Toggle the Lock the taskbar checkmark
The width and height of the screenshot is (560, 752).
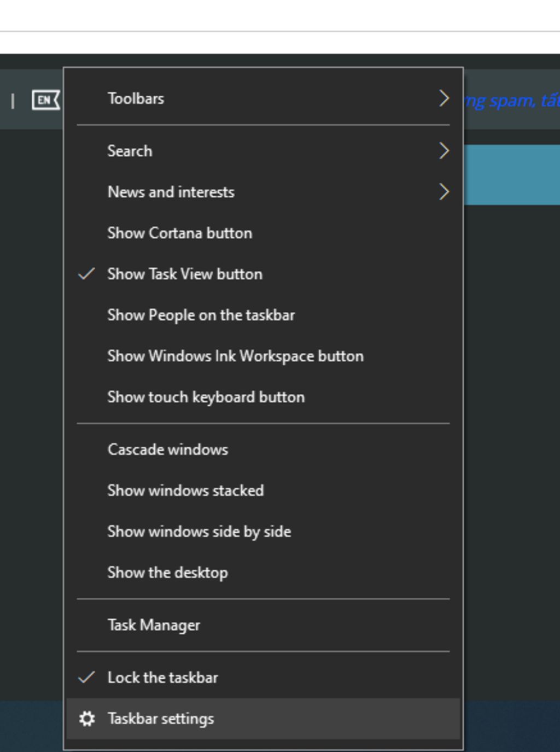[86, 677]
